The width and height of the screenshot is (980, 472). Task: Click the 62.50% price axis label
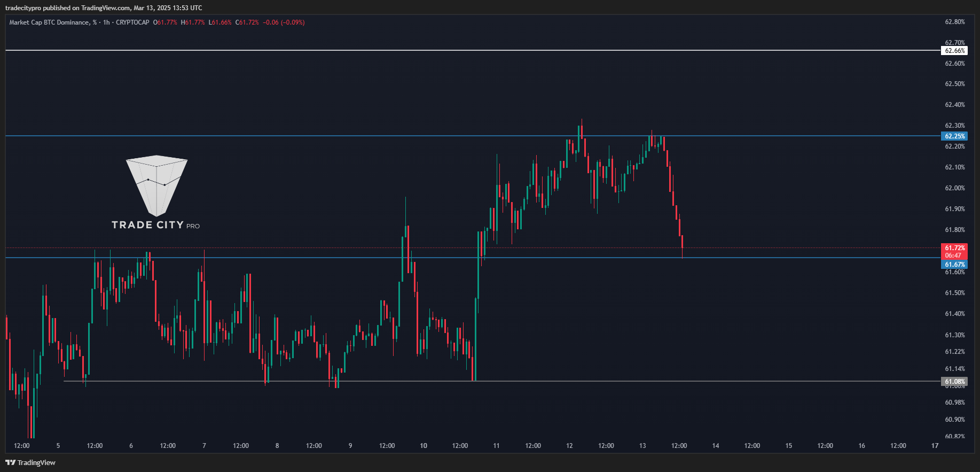[955, 84]
